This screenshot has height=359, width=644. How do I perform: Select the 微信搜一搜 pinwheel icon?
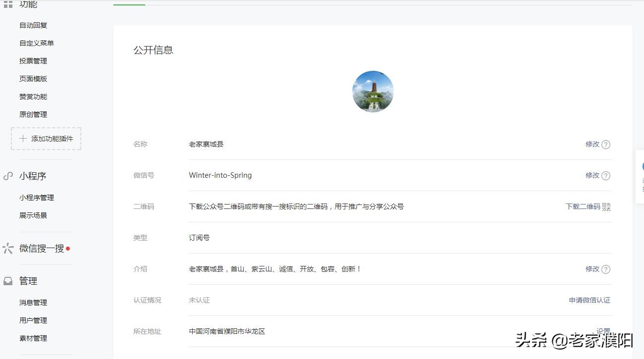[8, 248]
